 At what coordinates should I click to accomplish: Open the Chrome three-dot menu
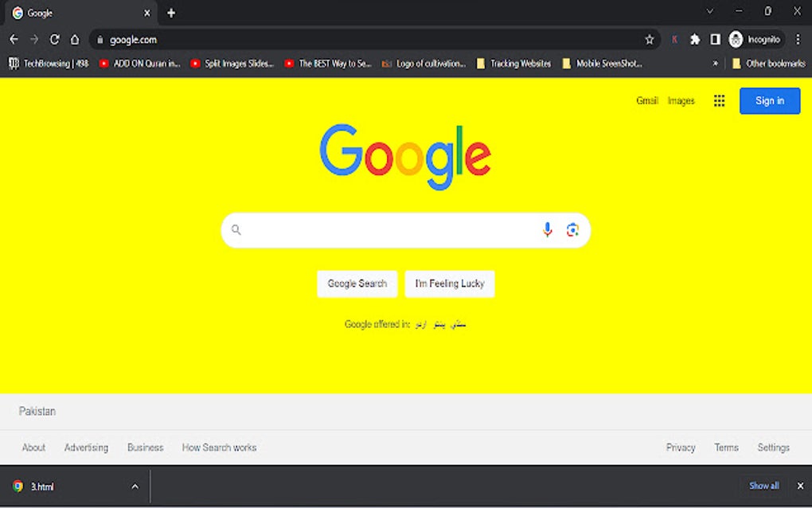(798, 39)
